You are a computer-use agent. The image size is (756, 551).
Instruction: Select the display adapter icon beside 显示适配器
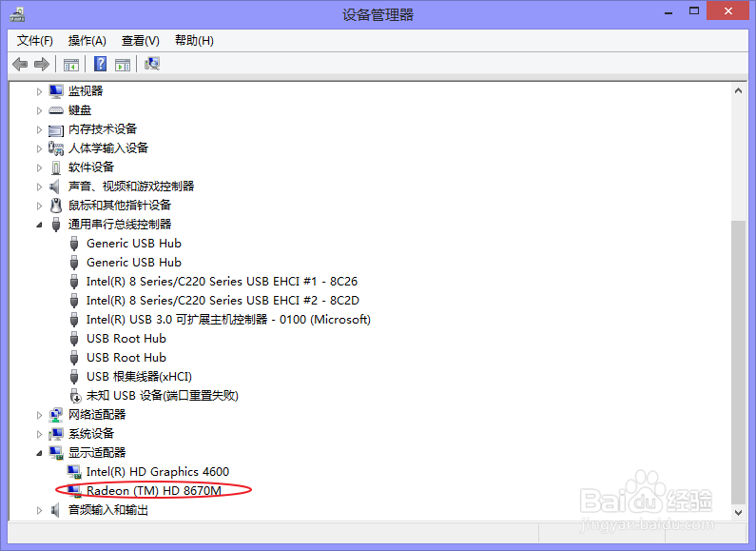tap(56, 453)
